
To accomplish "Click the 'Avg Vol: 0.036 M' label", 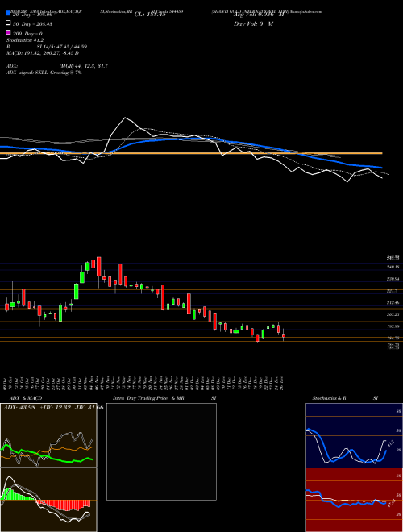I will [x=259, y=15].
